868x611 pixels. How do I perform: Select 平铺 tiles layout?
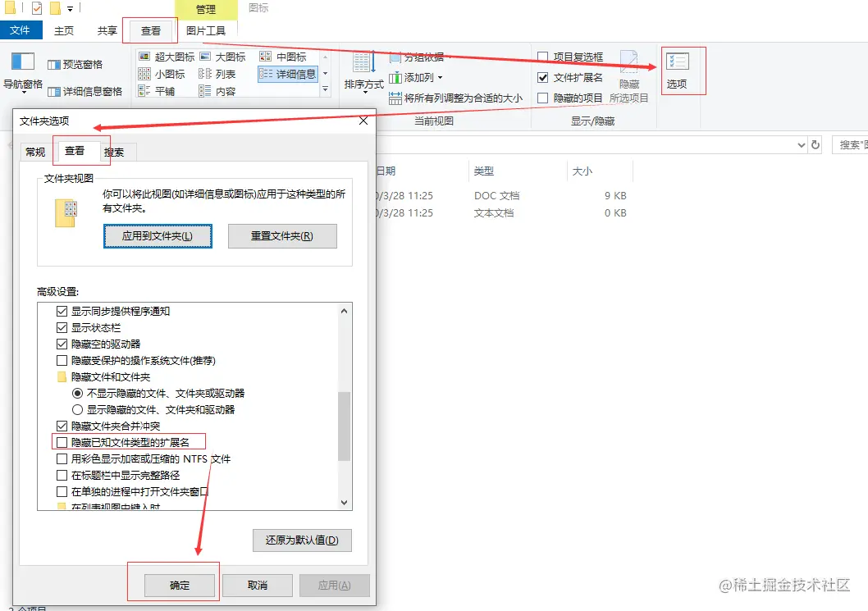coord(157,91)
